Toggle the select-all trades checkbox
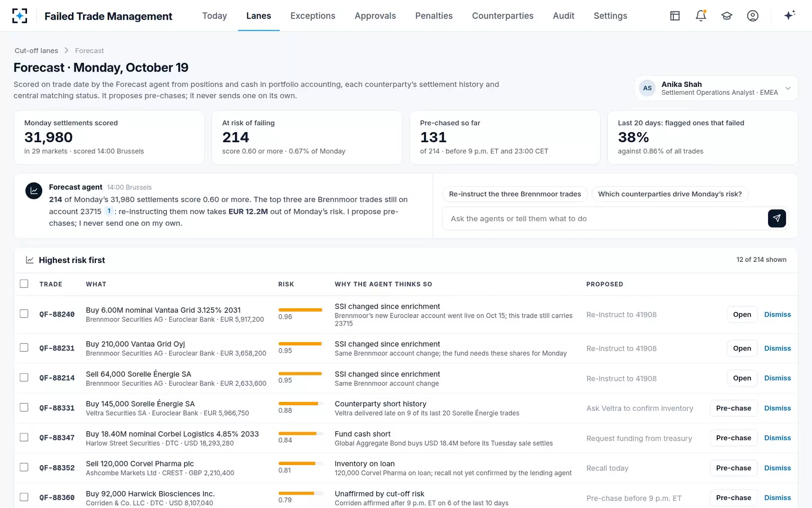812x508 pixels. 24,284
